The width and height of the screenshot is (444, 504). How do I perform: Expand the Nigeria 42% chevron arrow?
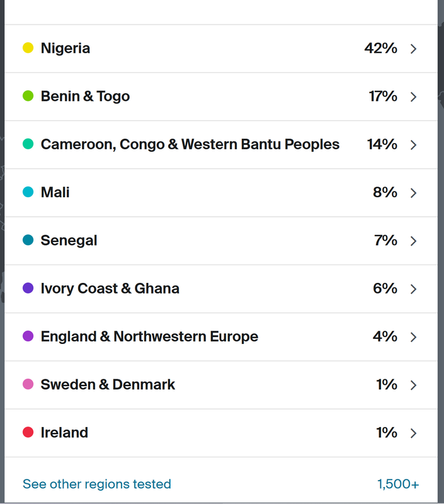[414, 49]
